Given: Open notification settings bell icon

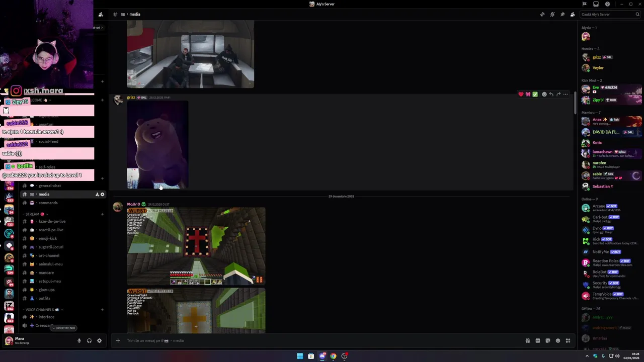Looking at the screenshot, I should click(552, 14).
